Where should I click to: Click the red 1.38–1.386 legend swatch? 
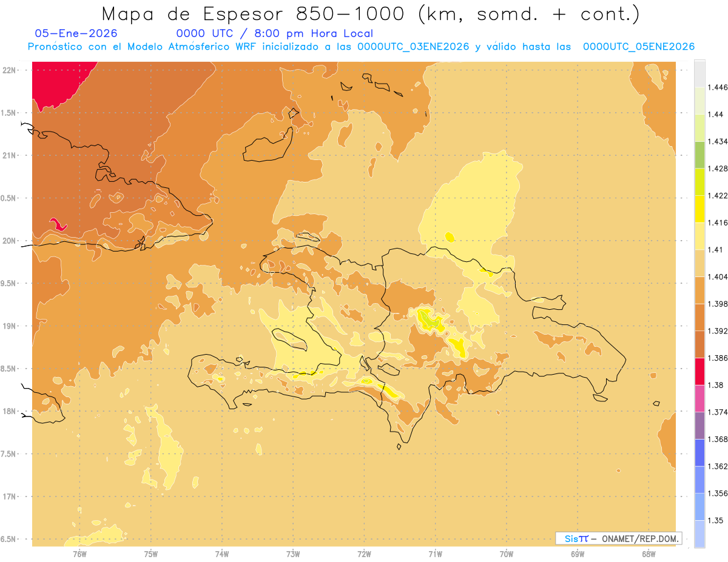point(699,372)
